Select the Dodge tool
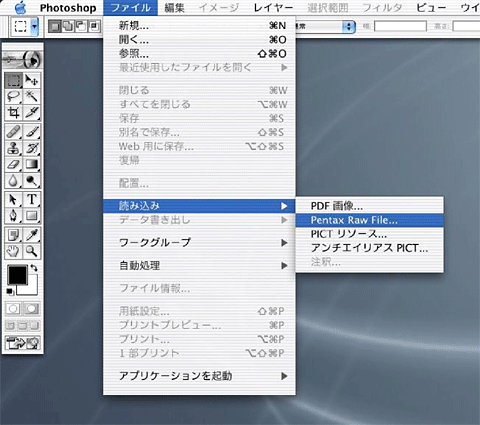Viewport: 480px width, 425px height. point(32,180)
